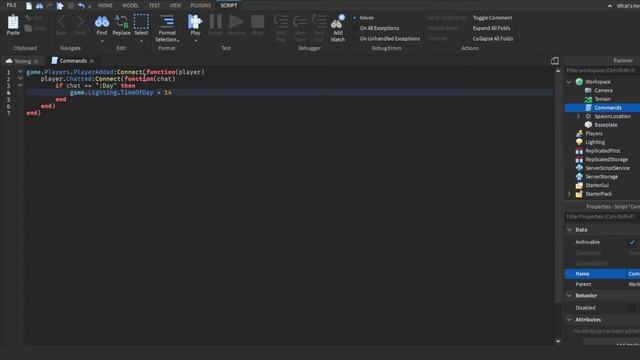Click Expand All Folds action

[491, 28]
